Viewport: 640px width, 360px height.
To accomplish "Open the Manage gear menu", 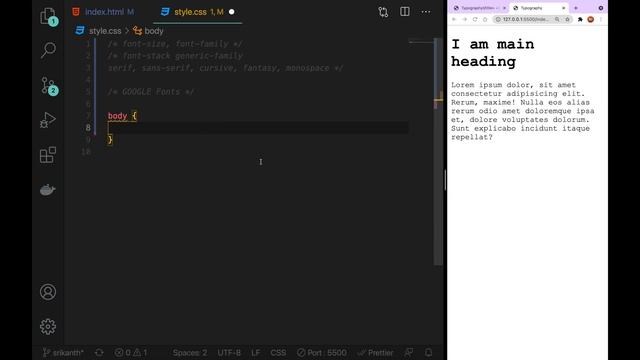I will click(x=48, y=327).
